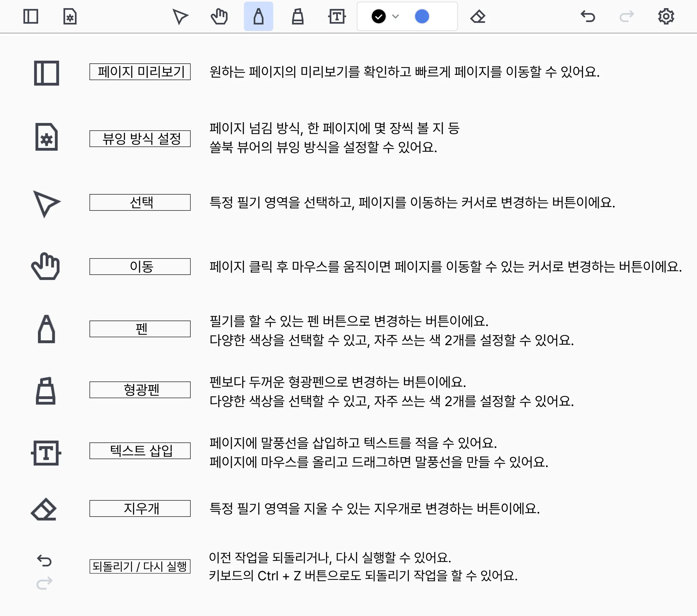Pick the blue pen color swatch
The height and width of the screenshot is (616, 697).
pyautogui.click(x=422, y=16)
